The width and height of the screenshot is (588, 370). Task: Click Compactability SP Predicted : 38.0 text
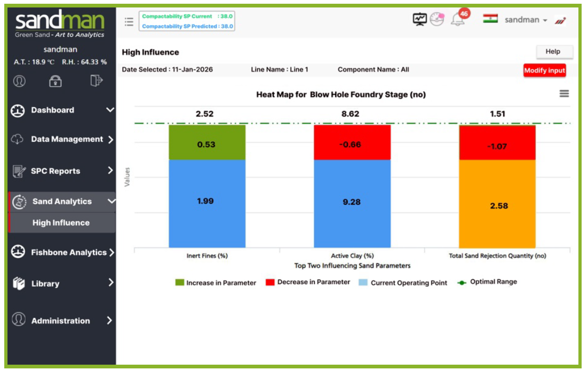pyautogui.click(x=187, y=26)
